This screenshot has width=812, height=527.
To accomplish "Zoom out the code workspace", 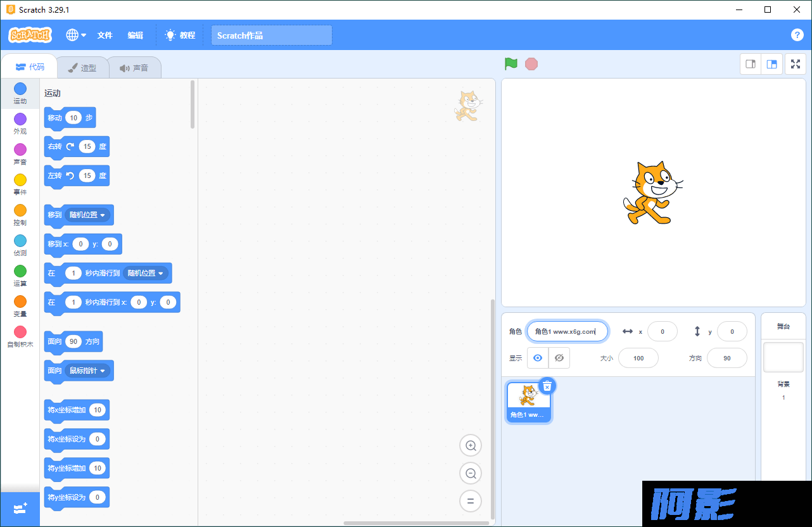I will pos(471,473).
